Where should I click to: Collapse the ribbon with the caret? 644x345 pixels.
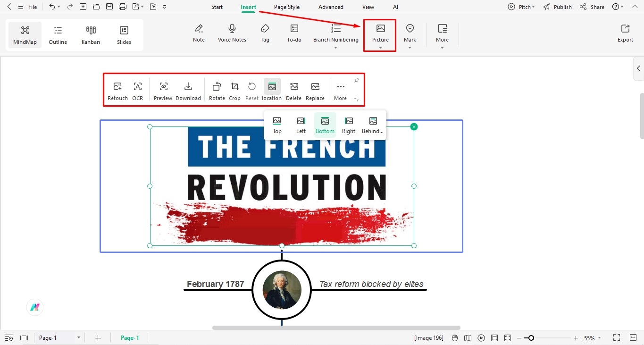(634, 7)
